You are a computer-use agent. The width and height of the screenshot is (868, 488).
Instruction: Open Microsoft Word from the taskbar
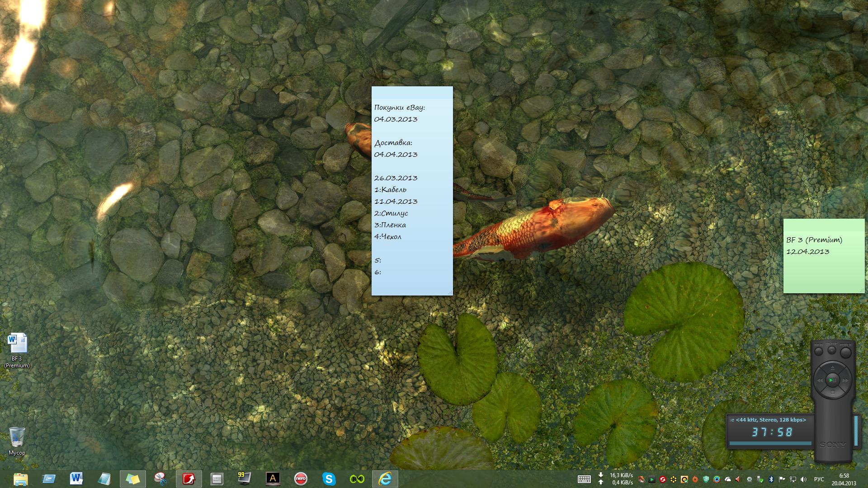[x=76, y=479]
